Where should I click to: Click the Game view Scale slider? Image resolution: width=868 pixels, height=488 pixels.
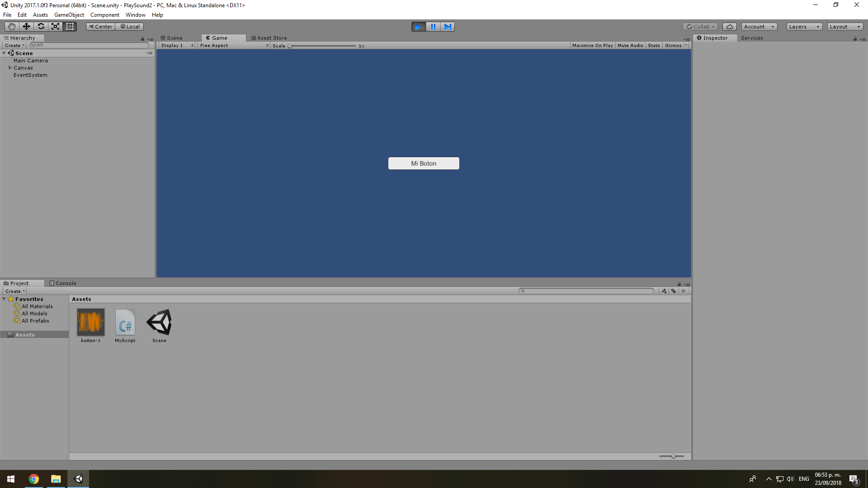click(x=322, y=46)
